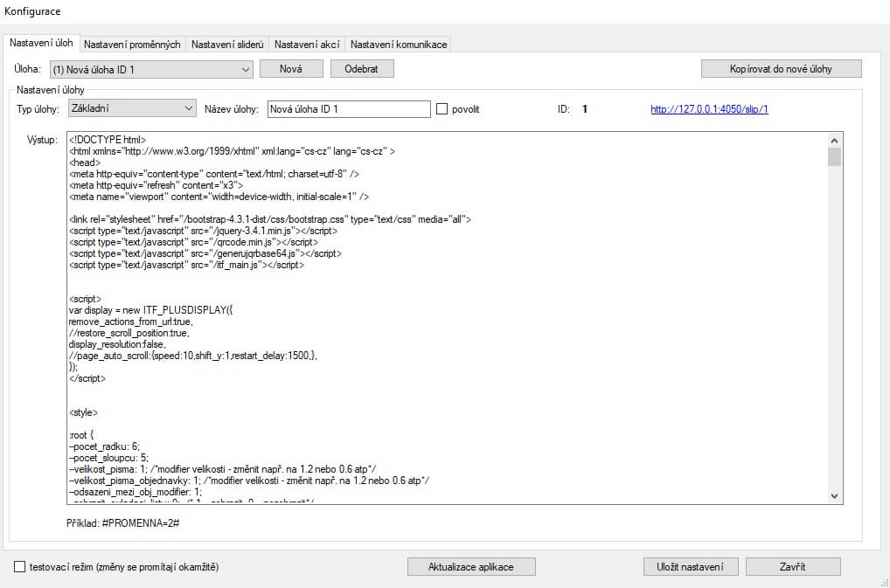This screenshot has width=890, height=588.
Task: Click the generujqrbase64.js script line
Action: (x=205, y=253)
